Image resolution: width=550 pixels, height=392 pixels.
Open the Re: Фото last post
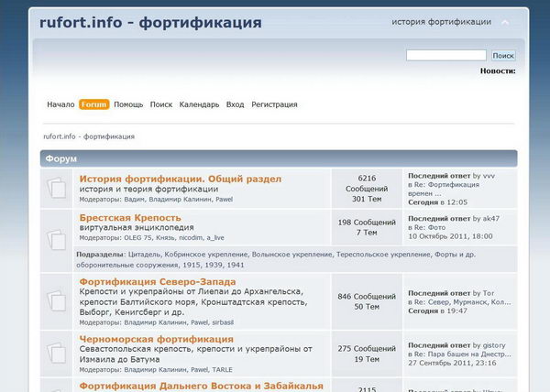430,227
